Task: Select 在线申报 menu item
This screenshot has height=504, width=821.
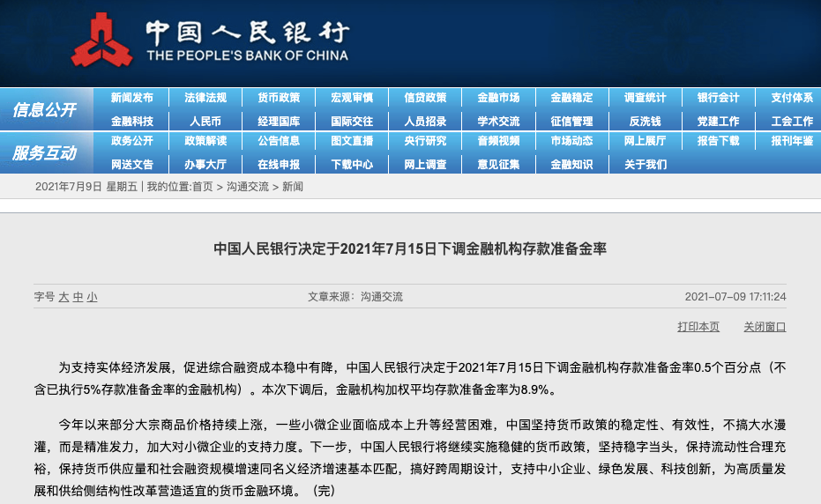Action: pyautogui.click(x=279, y=165)
